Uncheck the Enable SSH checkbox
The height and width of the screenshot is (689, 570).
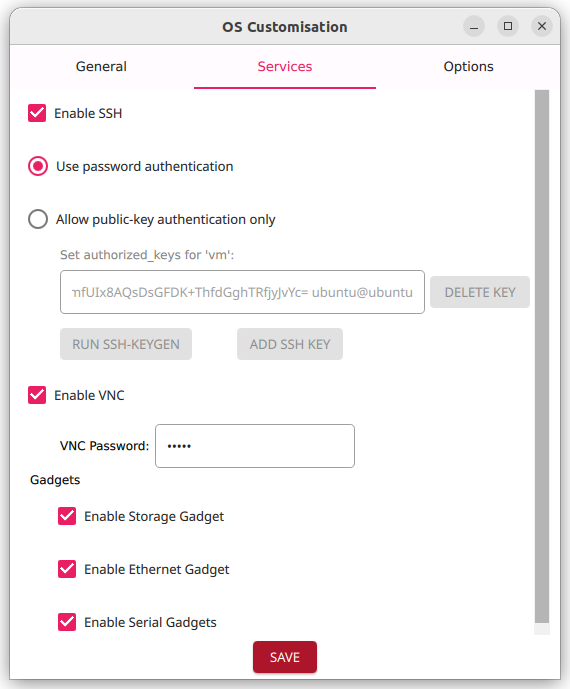pos(37,113)
